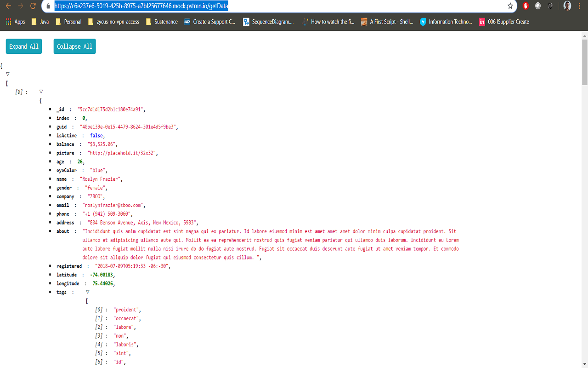The image size is (588, 368).
Task: Click the Expand All button
Action: point(24,46)
